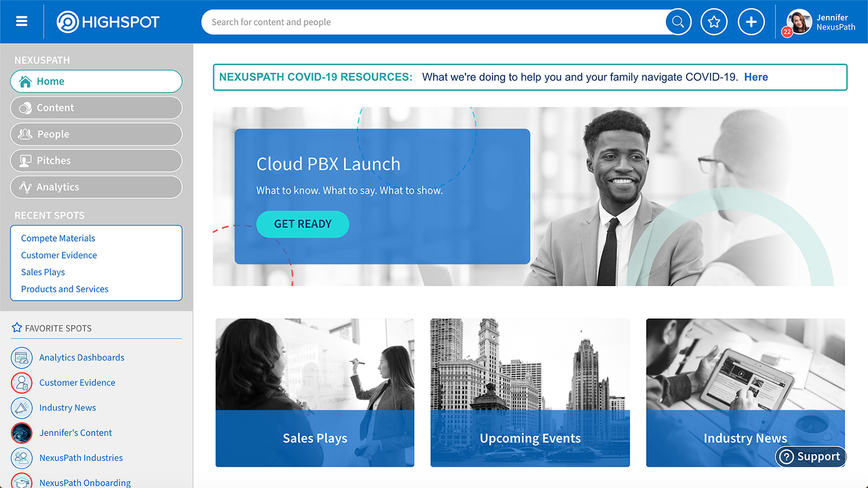Image resolution: width=868 pixels, height=488 pixels.
Task: Click the Highspot logo
Action: coord(108,22)
